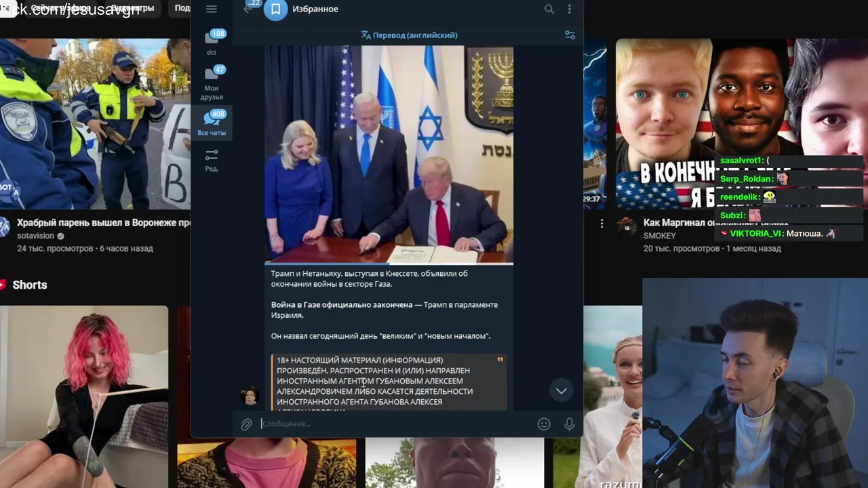Open the three-dot menu beside SMOKEY video
This screenshot has height=488, width=868.
pyautogui.click(x=601, y=223)
